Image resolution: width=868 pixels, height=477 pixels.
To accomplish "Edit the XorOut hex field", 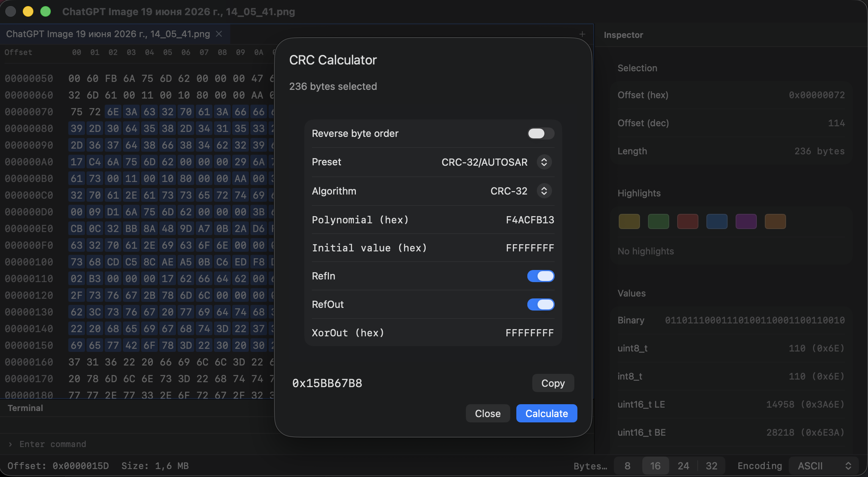I will point(530,333).
